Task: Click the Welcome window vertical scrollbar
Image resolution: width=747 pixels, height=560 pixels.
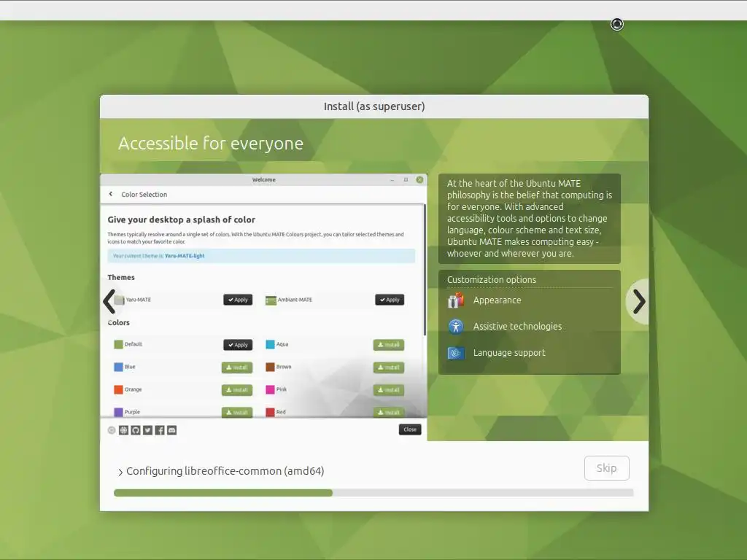Action: tap(425, 270)
